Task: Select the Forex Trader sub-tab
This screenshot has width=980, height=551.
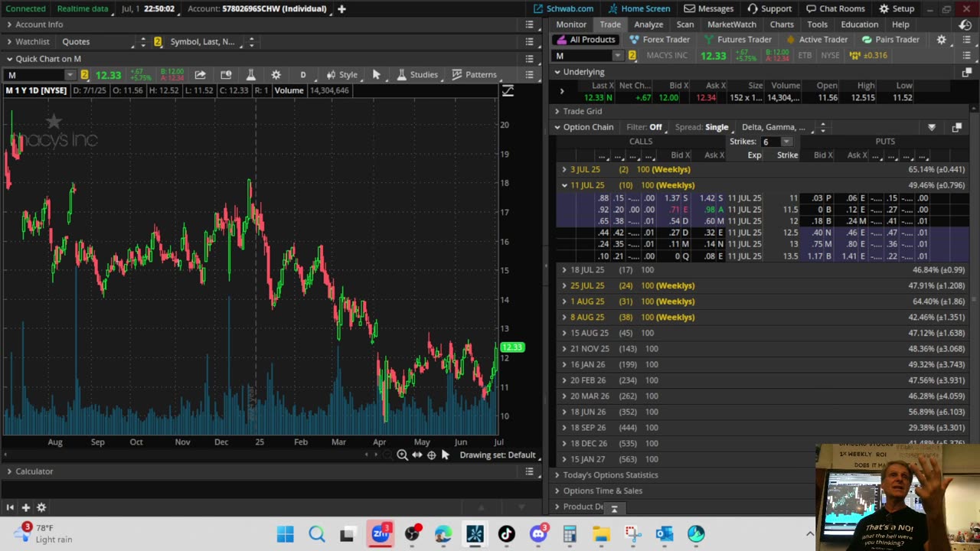Action: click(660, 40)
